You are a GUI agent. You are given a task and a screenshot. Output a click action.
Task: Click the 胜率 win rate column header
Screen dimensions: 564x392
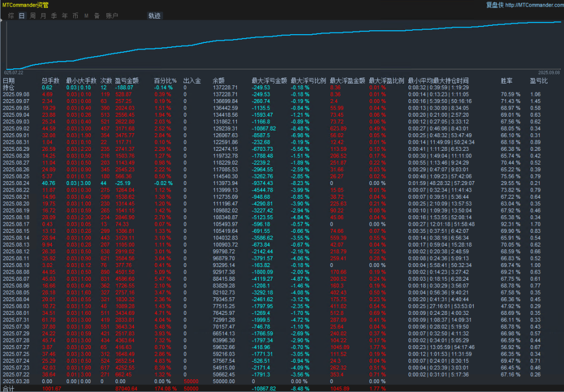(x=506, y=80)
